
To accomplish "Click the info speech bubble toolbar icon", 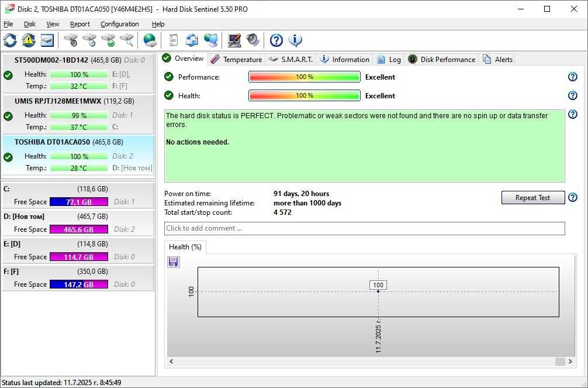I will 296,40.
